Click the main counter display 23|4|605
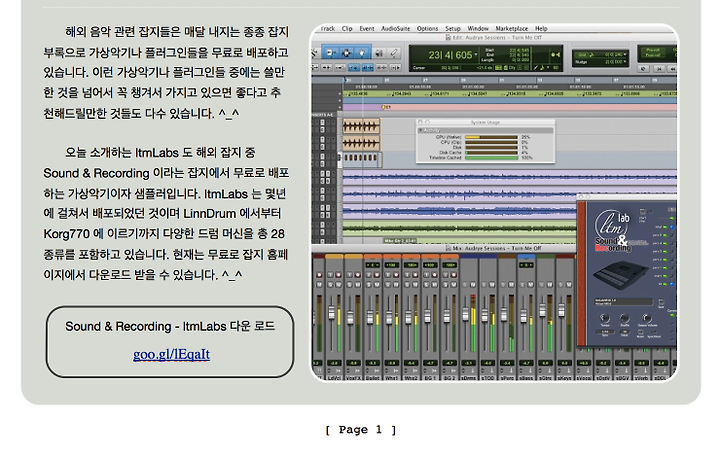The height and width of the screenshot is (454, 720). pos(450,55)
